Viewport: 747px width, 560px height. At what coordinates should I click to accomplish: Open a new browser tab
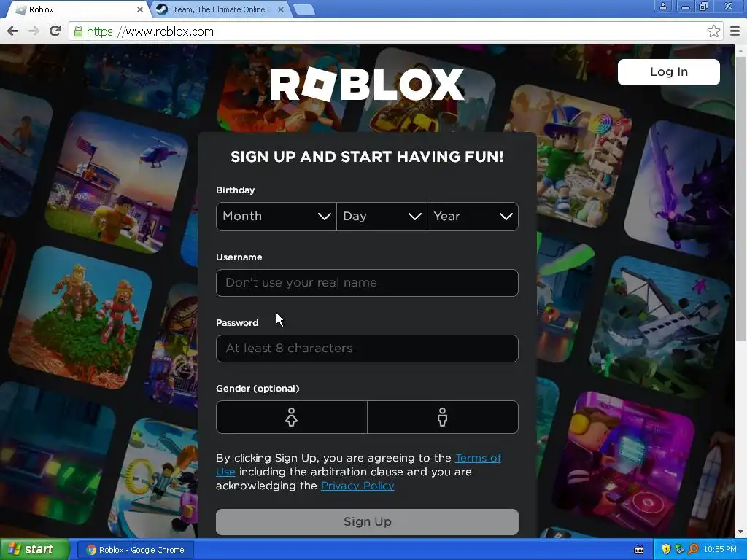pos(303,9)
